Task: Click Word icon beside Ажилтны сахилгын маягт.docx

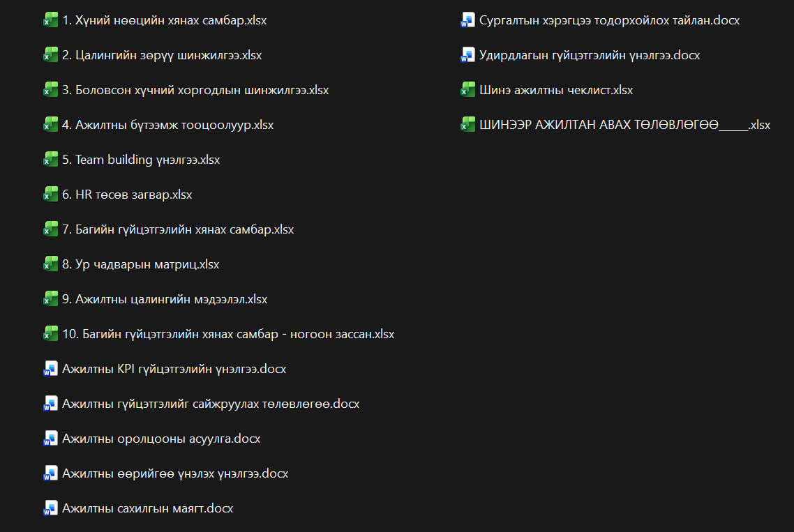Action: (50, 508)
